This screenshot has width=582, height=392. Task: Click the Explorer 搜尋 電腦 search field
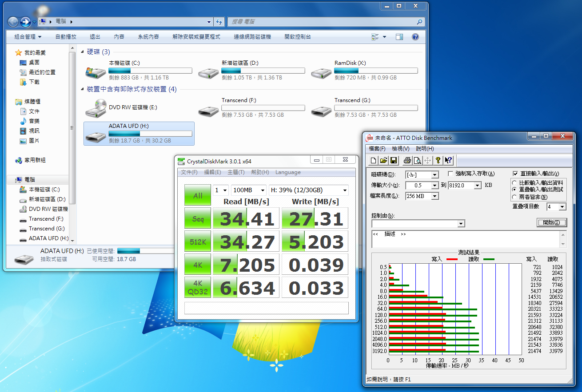326,21
